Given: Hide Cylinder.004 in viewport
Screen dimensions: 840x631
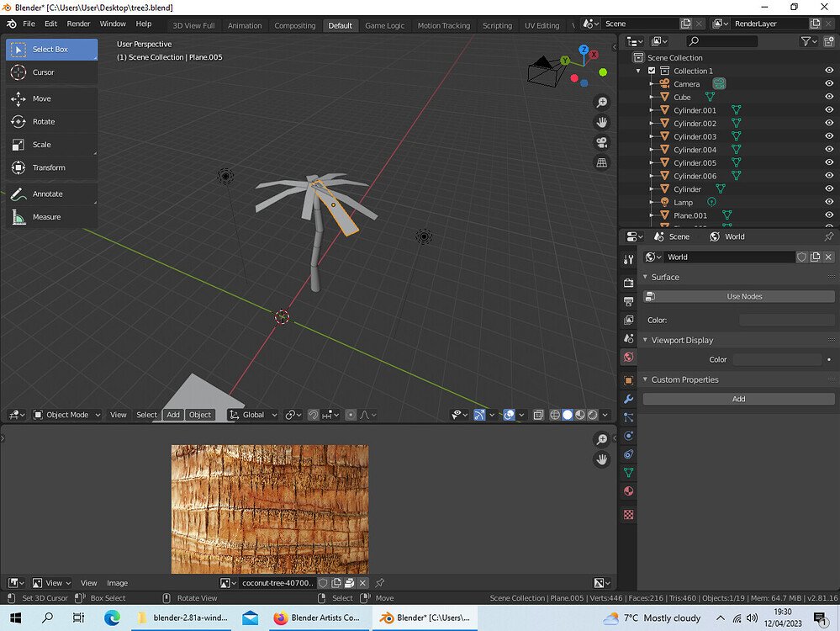Looking at the screenshot, I should 829,150.
